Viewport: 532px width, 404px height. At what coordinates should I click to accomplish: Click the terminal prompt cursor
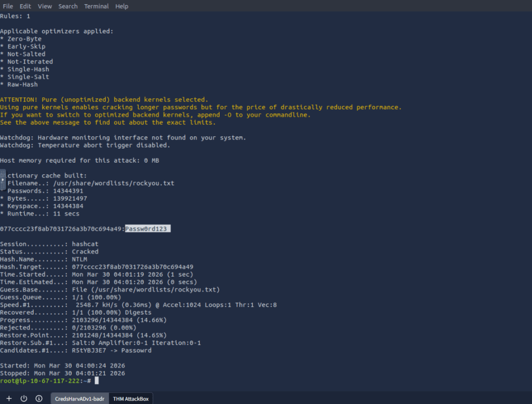(97, 381)
